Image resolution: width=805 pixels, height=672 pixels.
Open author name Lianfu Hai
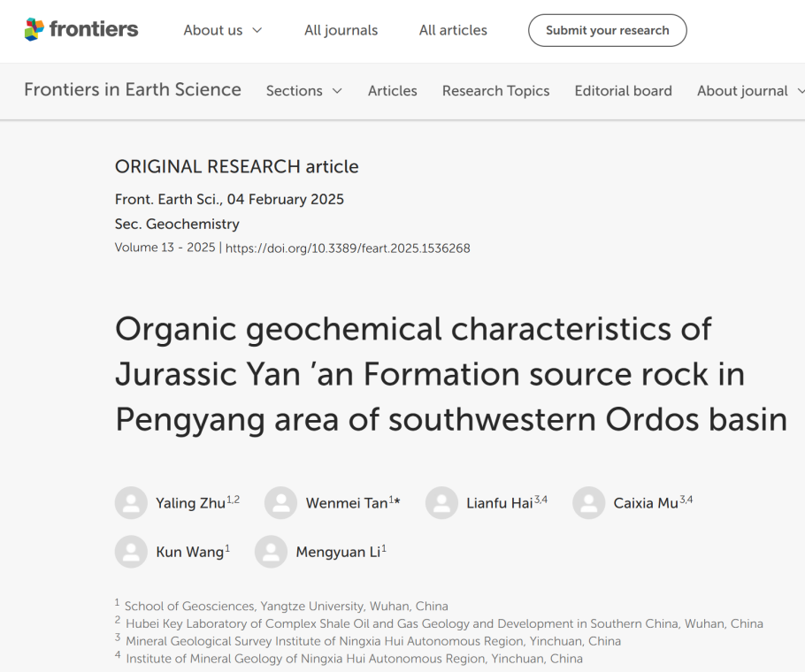(x=500, y=503)
